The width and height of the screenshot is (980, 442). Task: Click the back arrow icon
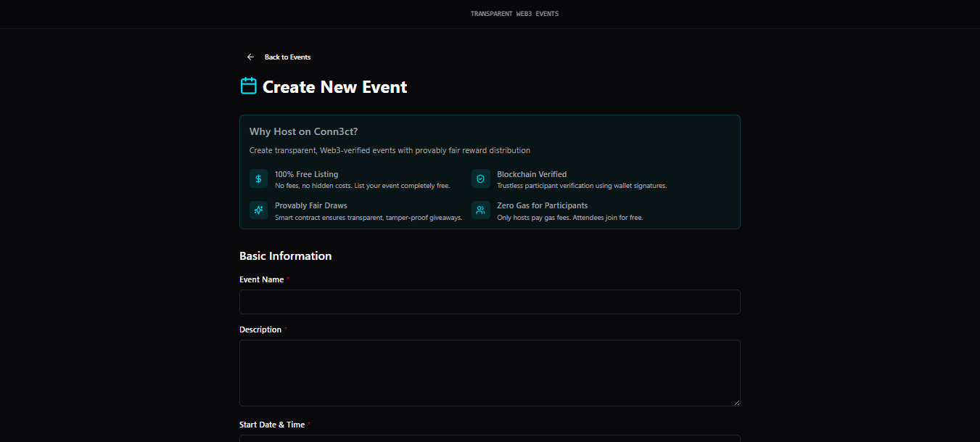250,57
